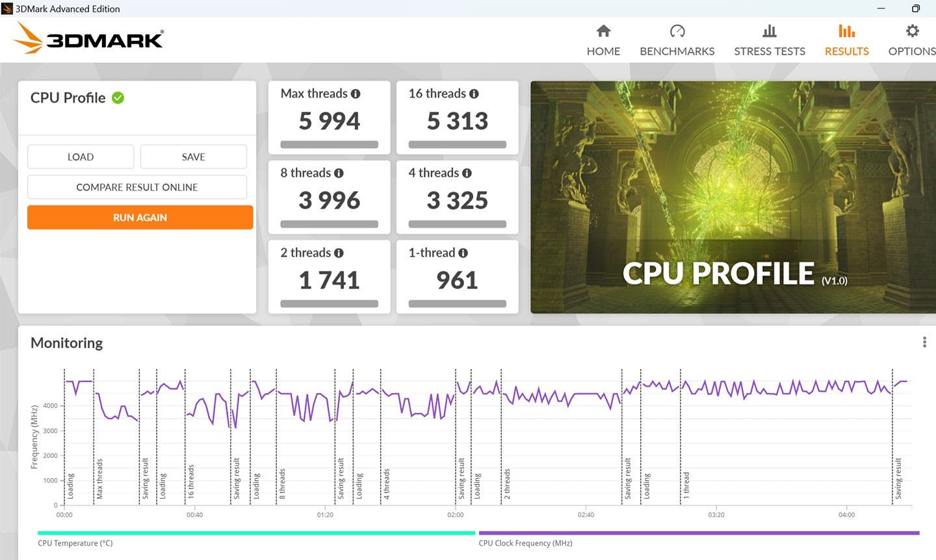Click the Max threads score bar
Viewport: 936px width, 560px height.
(330, 144)
